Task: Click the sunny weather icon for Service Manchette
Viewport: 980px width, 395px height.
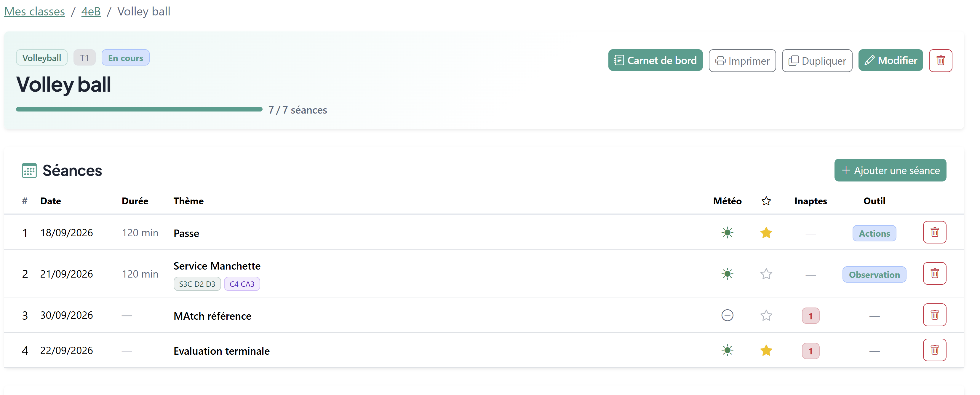Action: [727, 274]
